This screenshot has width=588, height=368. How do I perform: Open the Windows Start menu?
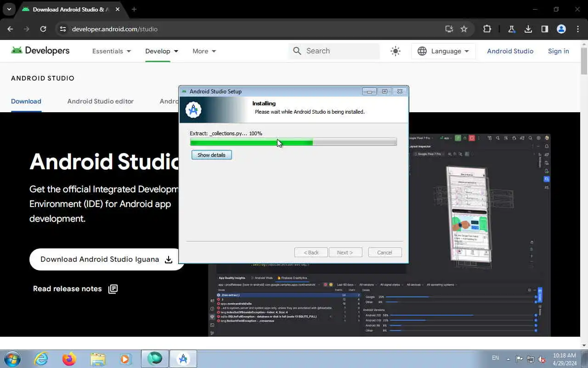pos(12,359)
